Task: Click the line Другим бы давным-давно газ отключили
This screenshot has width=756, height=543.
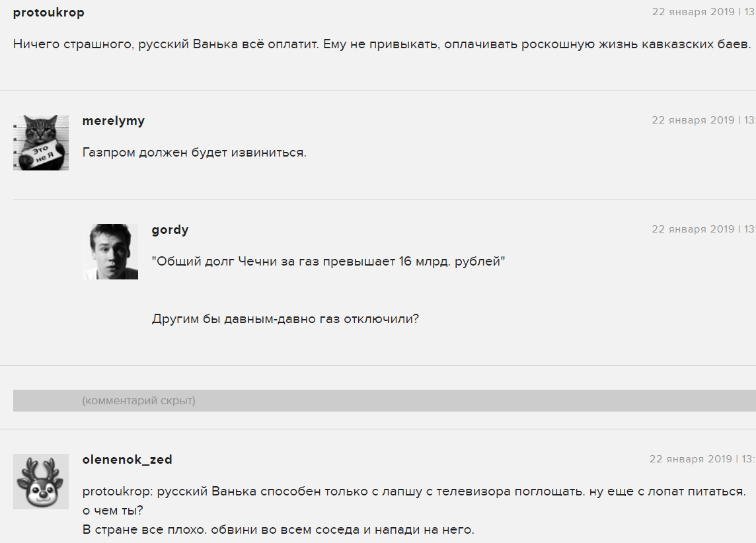Action: (285, 319)
